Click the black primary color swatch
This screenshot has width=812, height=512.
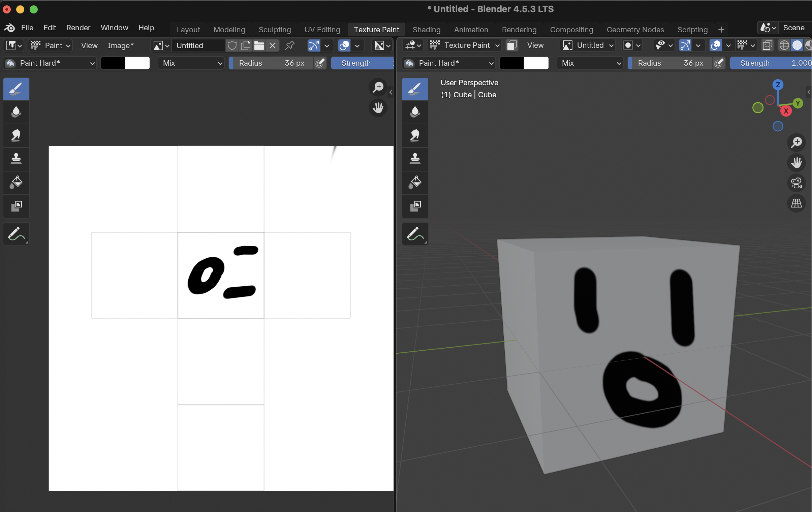pyautogui.click(x=113, y=63)
